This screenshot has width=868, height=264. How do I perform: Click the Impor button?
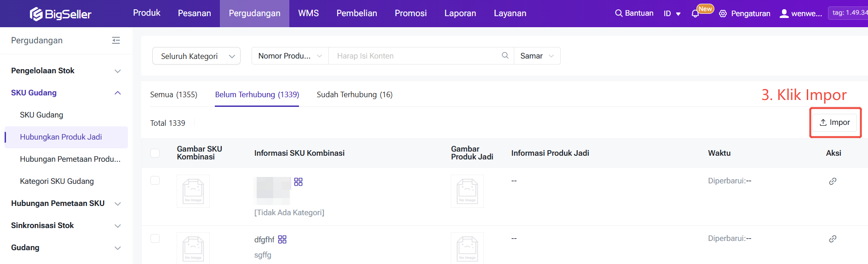coord(834,123)
